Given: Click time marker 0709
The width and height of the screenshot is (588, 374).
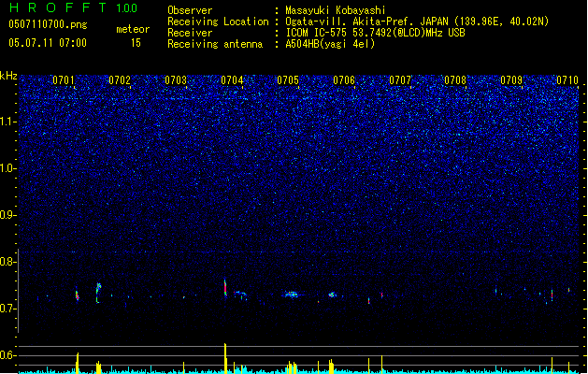Looking at the screenshot, I should 511,80.
